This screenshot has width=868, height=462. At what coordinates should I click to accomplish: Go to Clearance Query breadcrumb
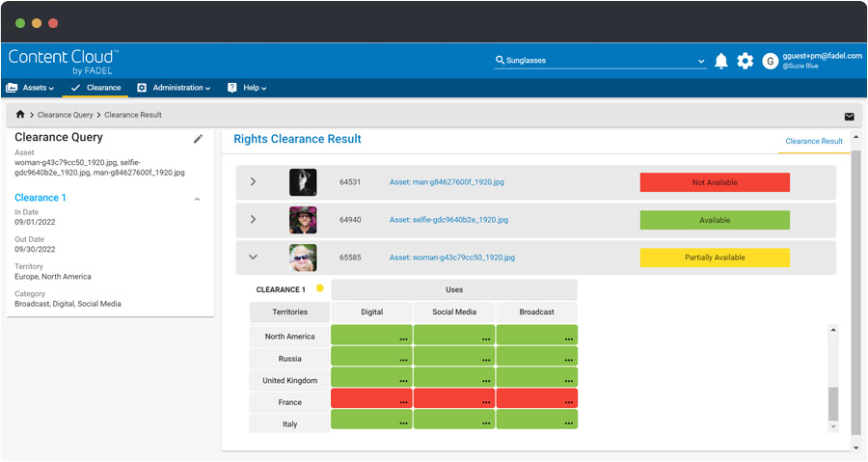click(x=66, y=115)
